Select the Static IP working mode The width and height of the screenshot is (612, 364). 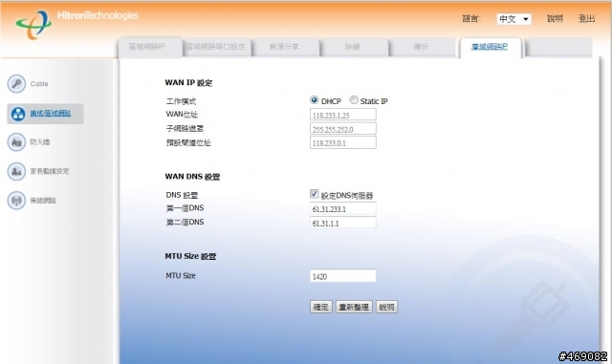(354, 100)
